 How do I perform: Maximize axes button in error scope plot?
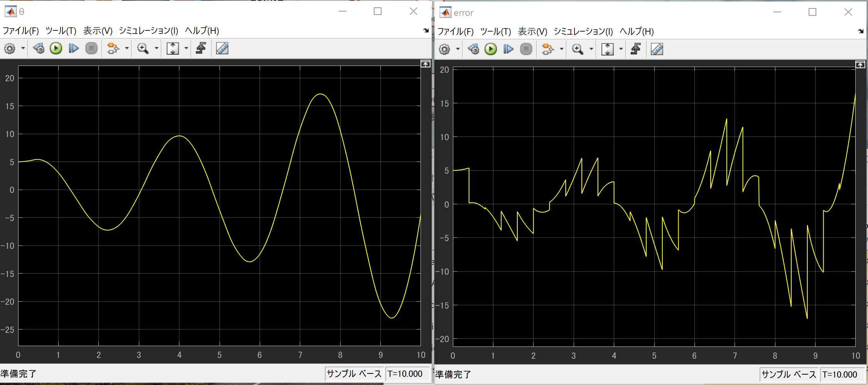[860, 65]
